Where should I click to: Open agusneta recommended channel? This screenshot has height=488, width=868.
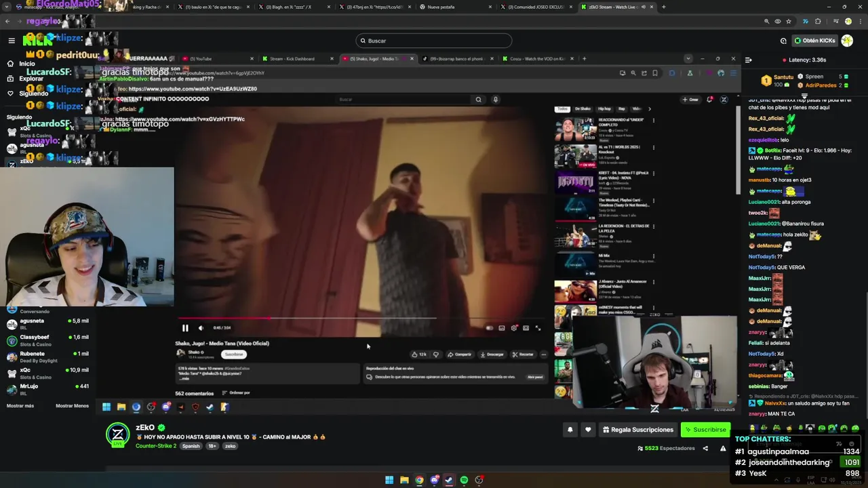(47, 323)
